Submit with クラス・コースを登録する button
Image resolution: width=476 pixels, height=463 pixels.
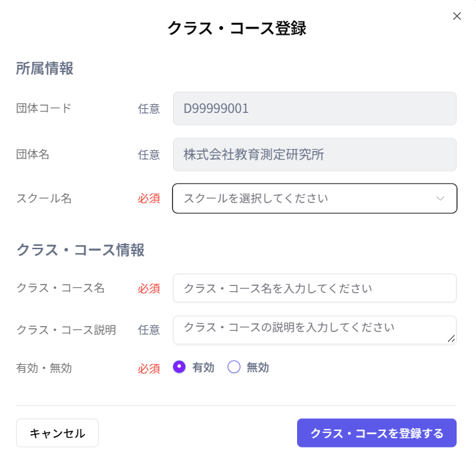(x=377, y=433)
